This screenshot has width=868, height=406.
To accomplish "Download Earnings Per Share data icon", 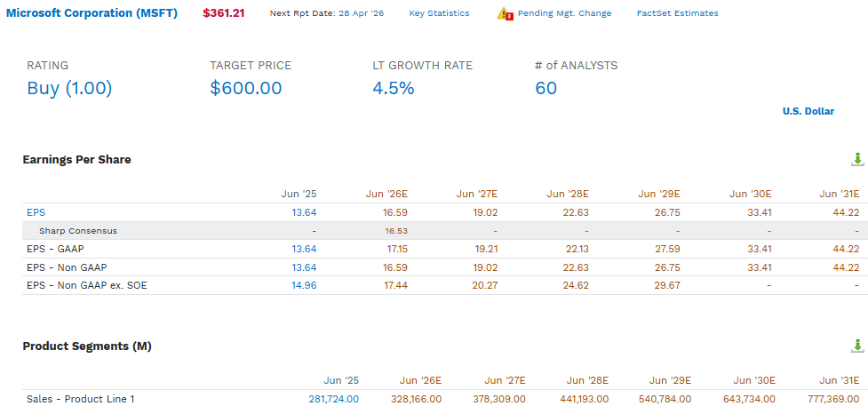I will coord(857,160).
